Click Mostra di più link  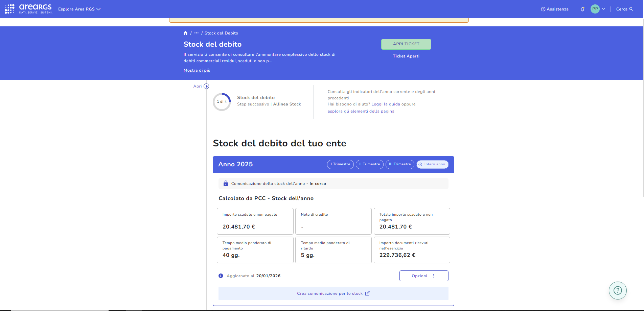coord(197,70)
